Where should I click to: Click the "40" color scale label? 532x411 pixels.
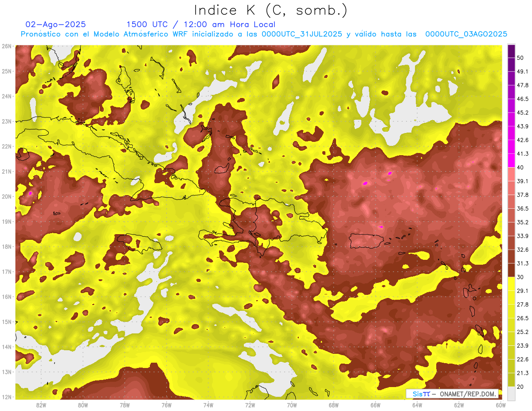click(521, 167)
